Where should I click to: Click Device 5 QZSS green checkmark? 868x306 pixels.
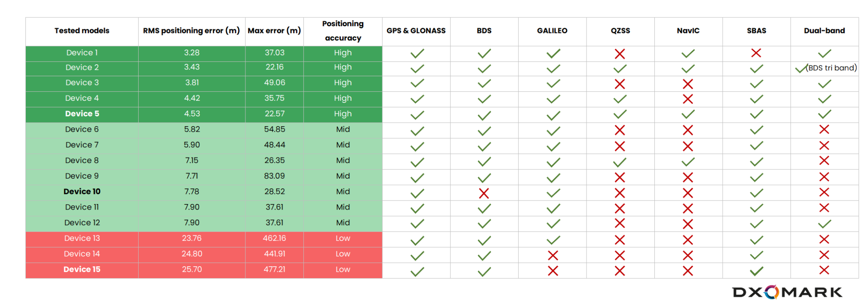(620, 114)
